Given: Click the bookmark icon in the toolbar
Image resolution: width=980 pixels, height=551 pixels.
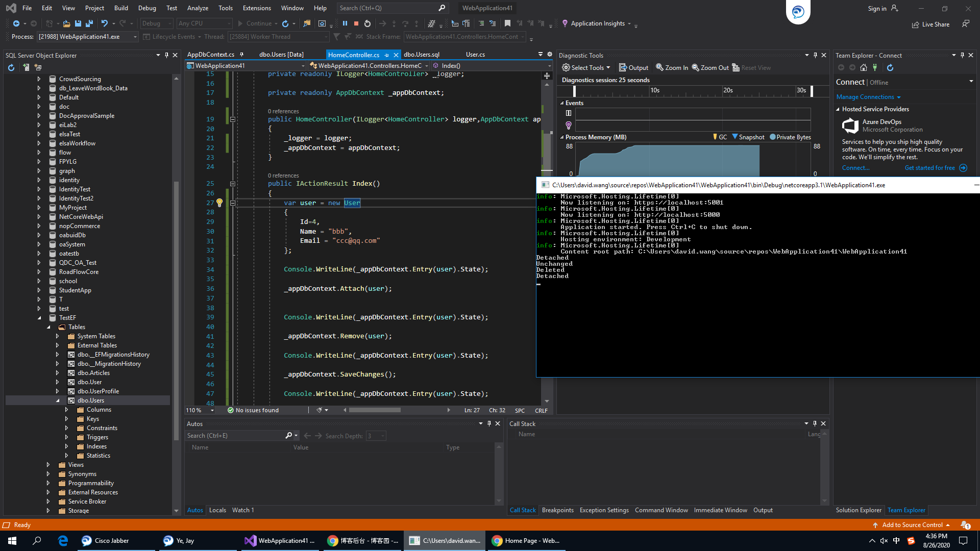Looking at the screenshot, I should [x=507, y=23].
